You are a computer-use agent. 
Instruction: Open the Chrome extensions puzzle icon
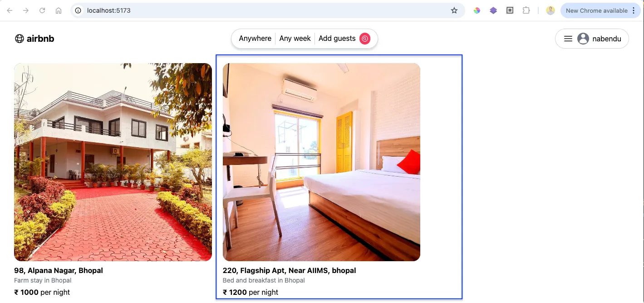[x=526, y=10]
